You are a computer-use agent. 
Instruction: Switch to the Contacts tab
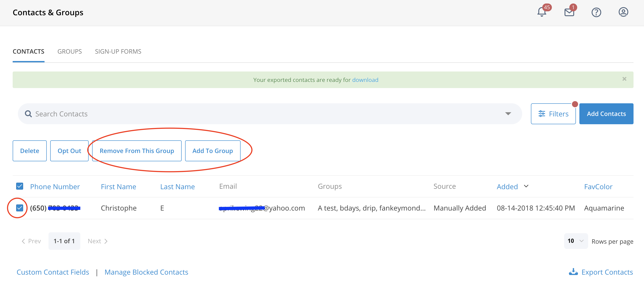tap(29, 51)
